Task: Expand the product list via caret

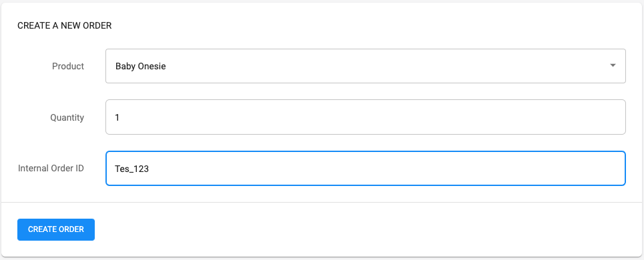Action: pos(613,65)
